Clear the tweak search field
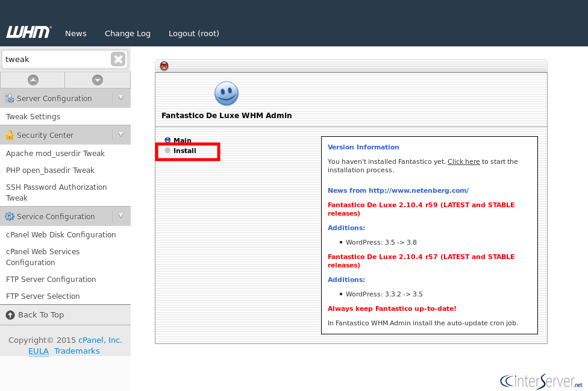Screen dimensions: 588x391 tap(118, 59)
